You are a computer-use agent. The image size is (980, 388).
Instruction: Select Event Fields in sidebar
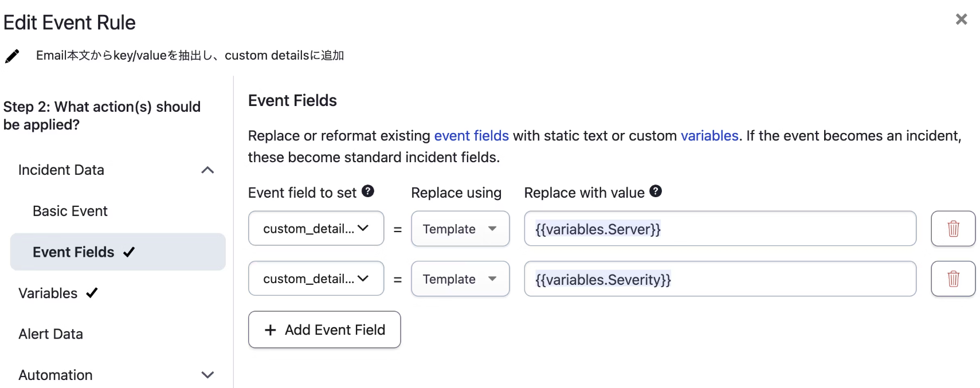pos(74,252)
